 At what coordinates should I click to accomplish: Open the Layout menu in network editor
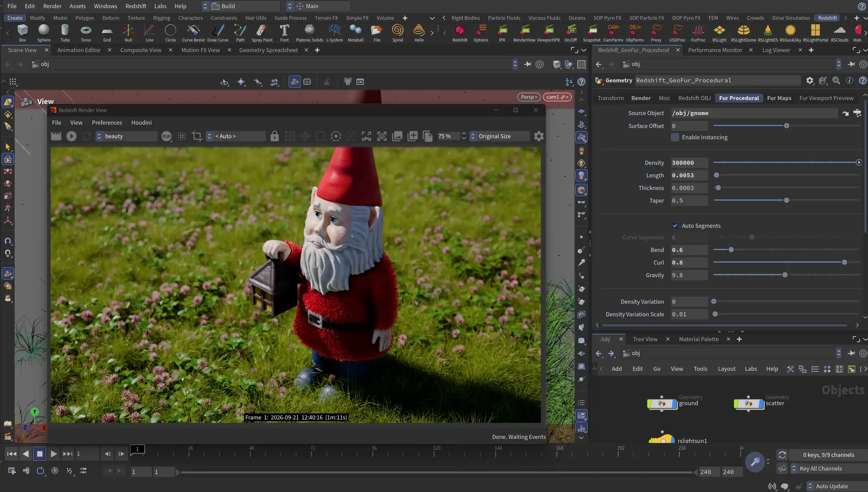click(726, 369)
